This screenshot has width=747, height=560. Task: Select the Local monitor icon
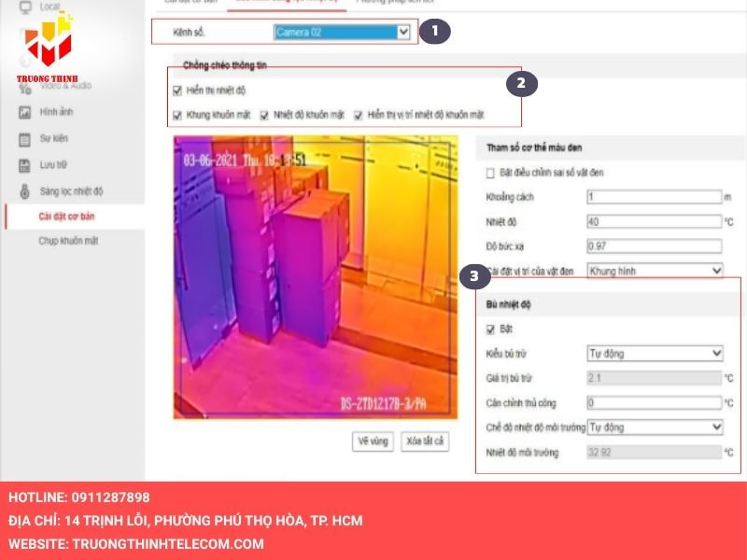click(x=24, y=6)
